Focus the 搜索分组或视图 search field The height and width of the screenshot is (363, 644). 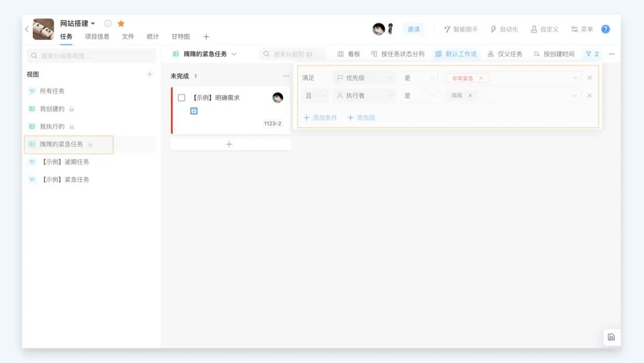coord(92,56)
